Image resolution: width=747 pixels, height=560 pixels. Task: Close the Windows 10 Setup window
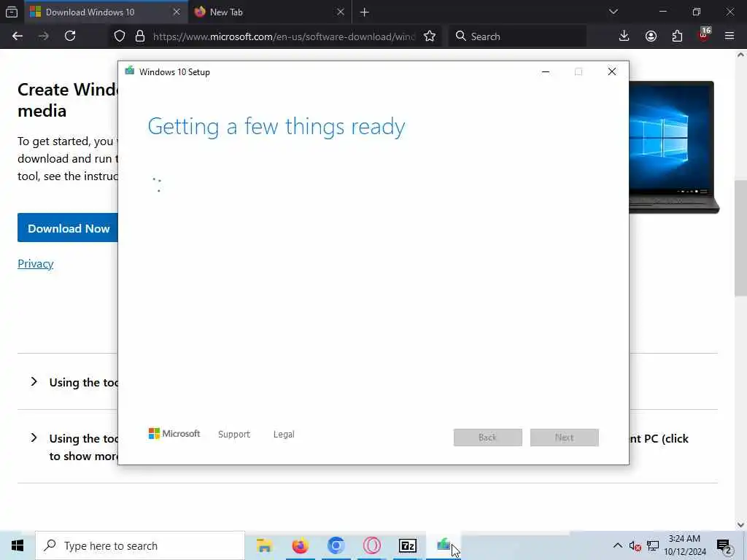click(x=612, y=71)
